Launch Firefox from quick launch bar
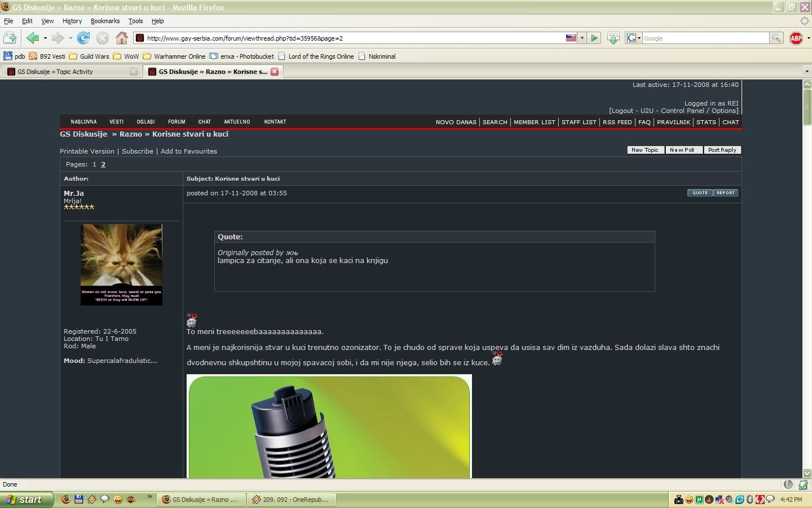Screen dimensions: 812x508 66,500
